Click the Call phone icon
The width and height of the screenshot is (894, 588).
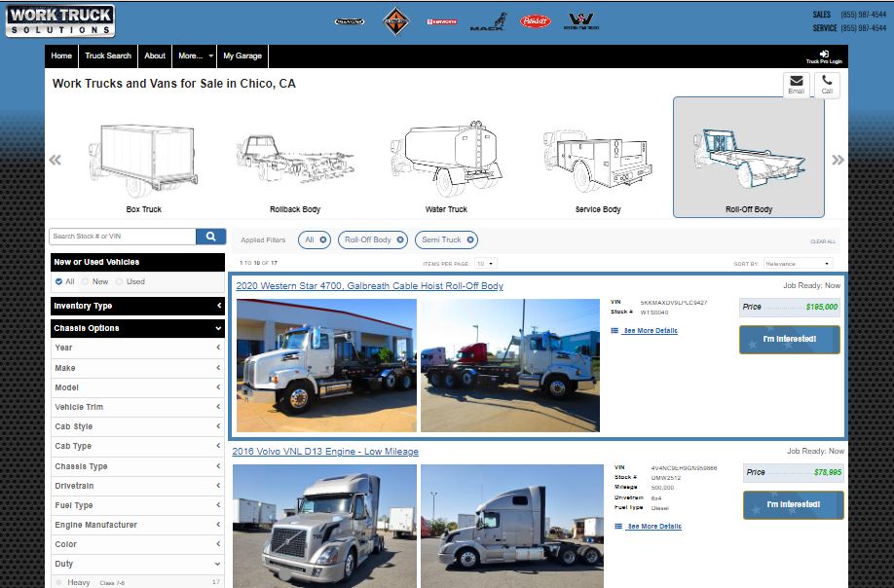827,82
